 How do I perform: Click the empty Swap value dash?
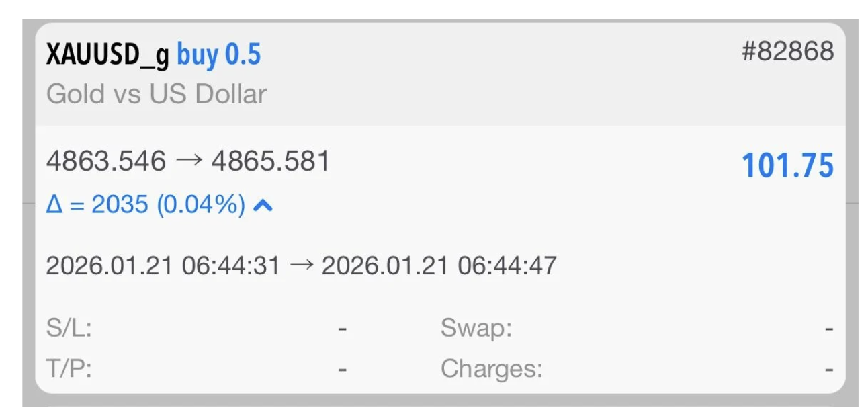pyautogui.click(x=830, y=329)
